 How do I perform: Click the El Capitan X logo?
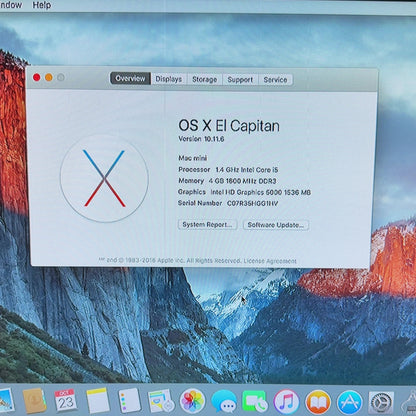coord(104,178)
